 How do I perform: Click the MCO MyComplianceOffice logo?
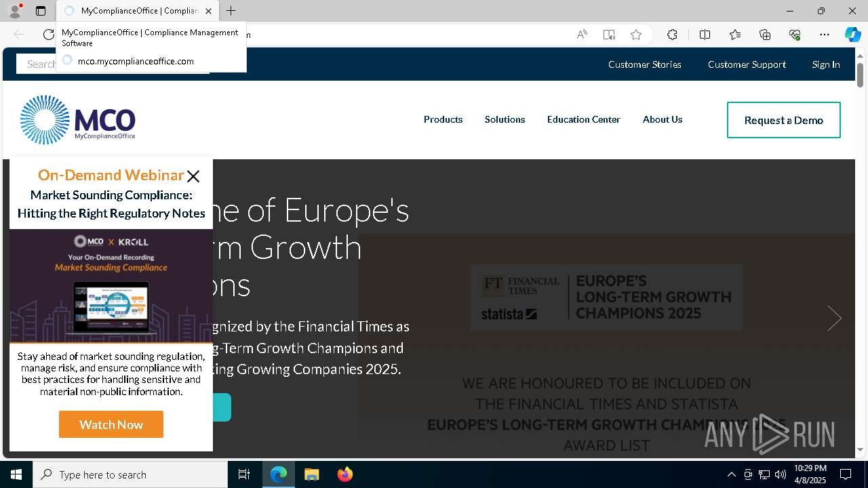(77, 120)
